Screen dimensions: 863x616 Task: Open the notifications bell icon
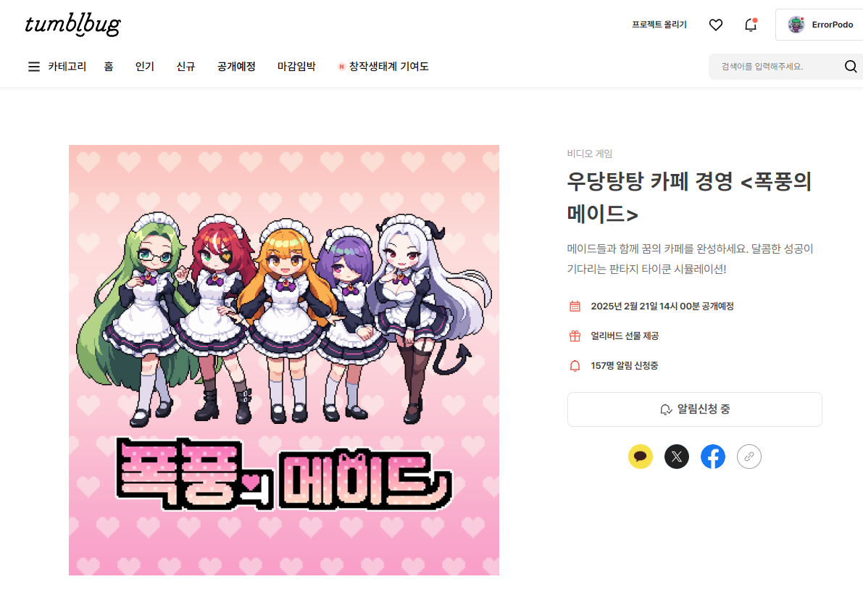tap(751, 25)
